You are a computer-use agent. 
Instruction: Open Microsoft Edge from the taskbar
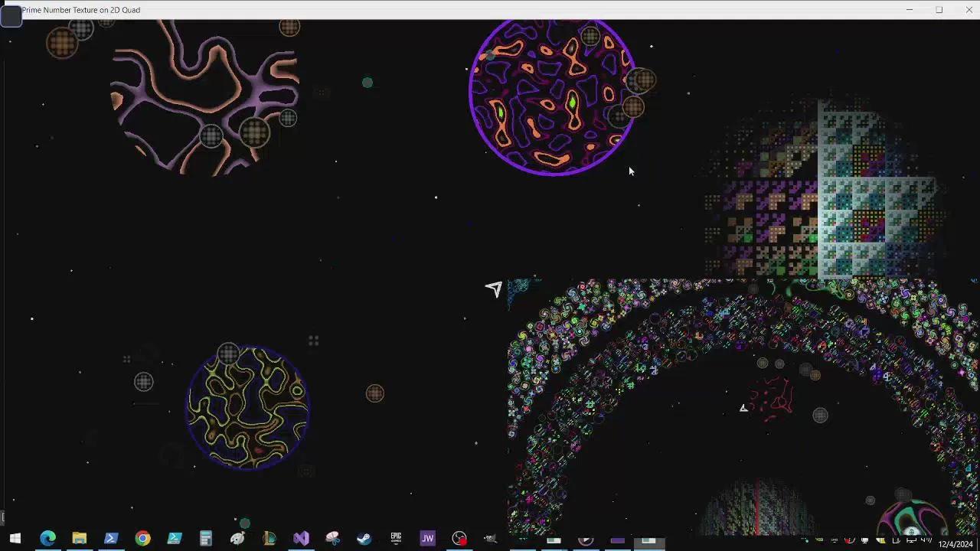point(47,538)
